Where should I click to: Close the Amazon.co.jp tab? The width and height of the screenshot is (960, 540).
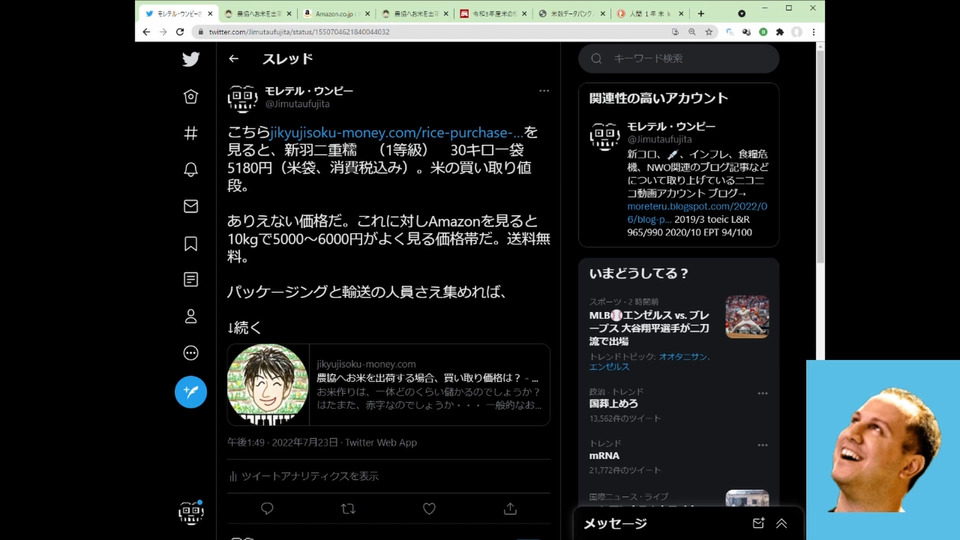367,13
